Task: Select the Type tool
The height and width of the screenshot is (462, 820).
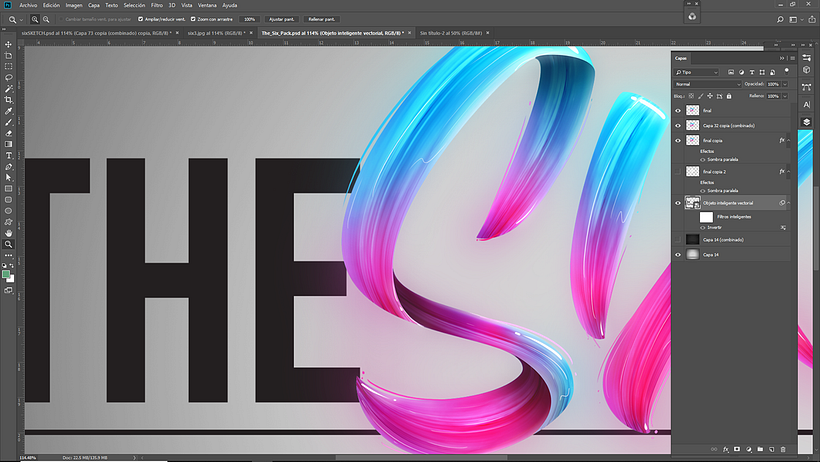Action: 9,156
